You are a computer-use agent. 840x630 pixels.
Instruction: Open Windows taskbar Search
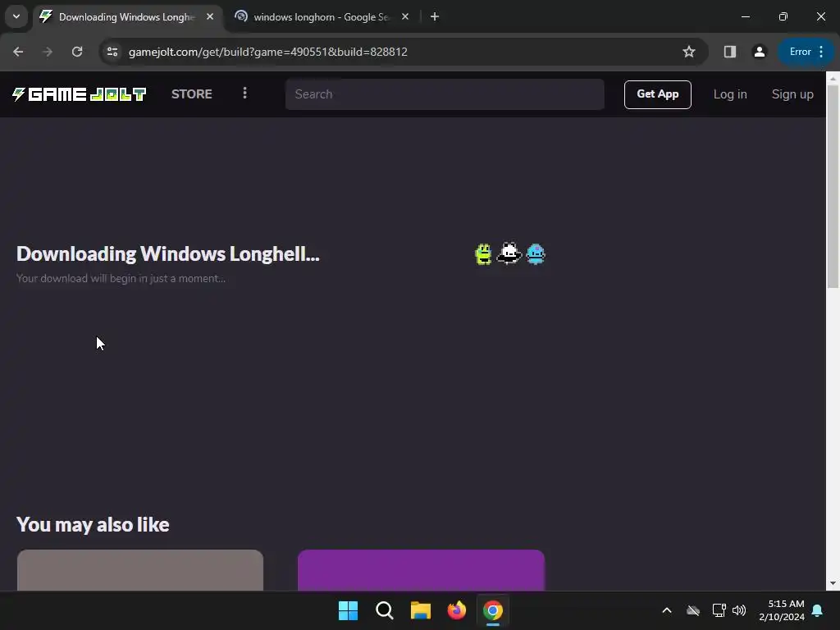pos(385,610)
